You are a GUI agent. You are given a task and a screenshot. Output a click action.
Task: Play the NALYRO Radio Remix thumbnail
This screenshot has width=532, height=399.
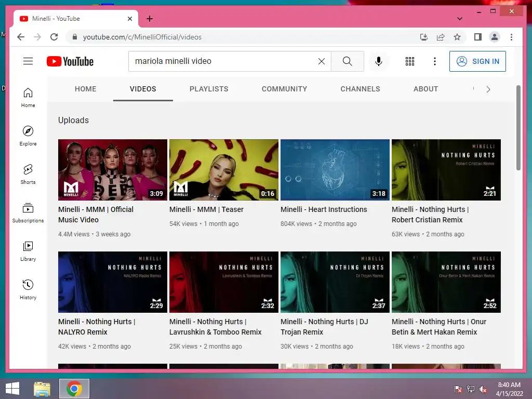tap(113, 282)
